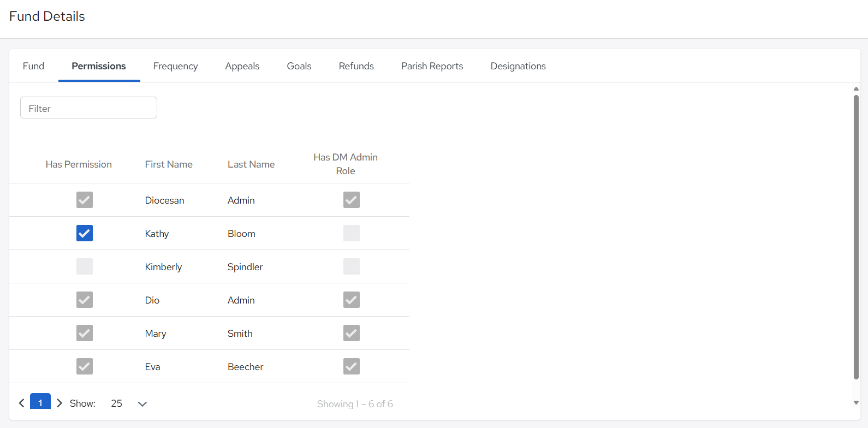
Task: Open the Goals tab
Action: point(299,66)
